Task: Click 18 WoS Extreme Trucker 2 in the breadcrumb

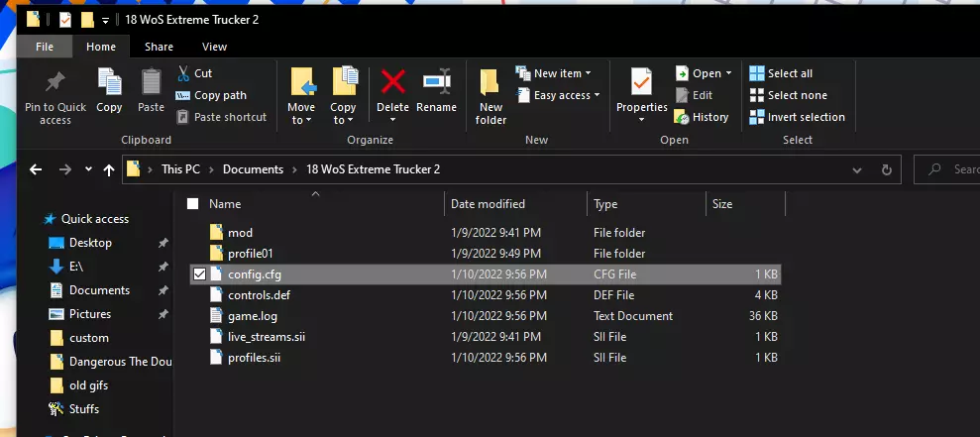Action: [x=374, y=169]
